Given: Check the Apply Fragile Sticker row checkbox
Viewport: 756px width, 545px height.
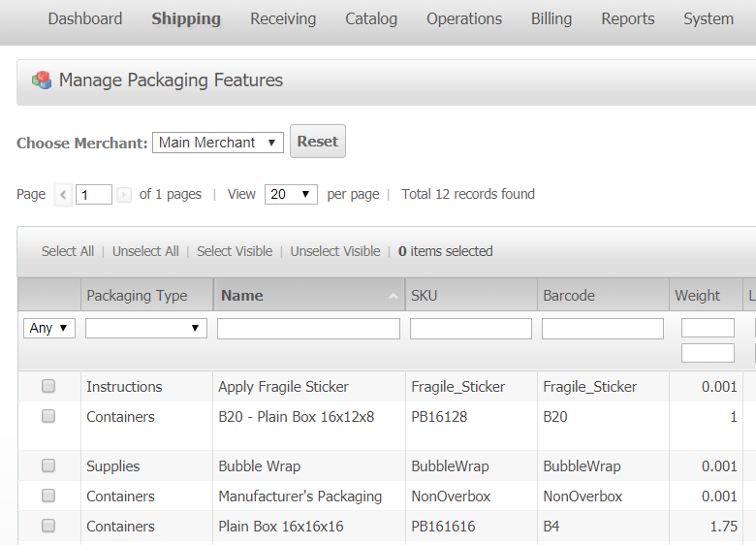Looking at the screenshot, I should [x=48, y=387].
